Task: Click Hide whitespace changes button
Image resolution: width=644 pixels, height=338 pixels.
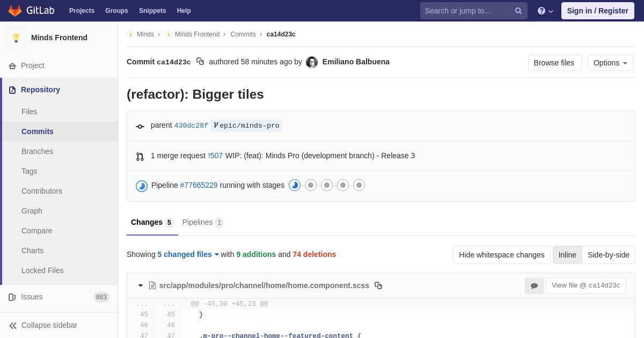Action: coord(502,255)
